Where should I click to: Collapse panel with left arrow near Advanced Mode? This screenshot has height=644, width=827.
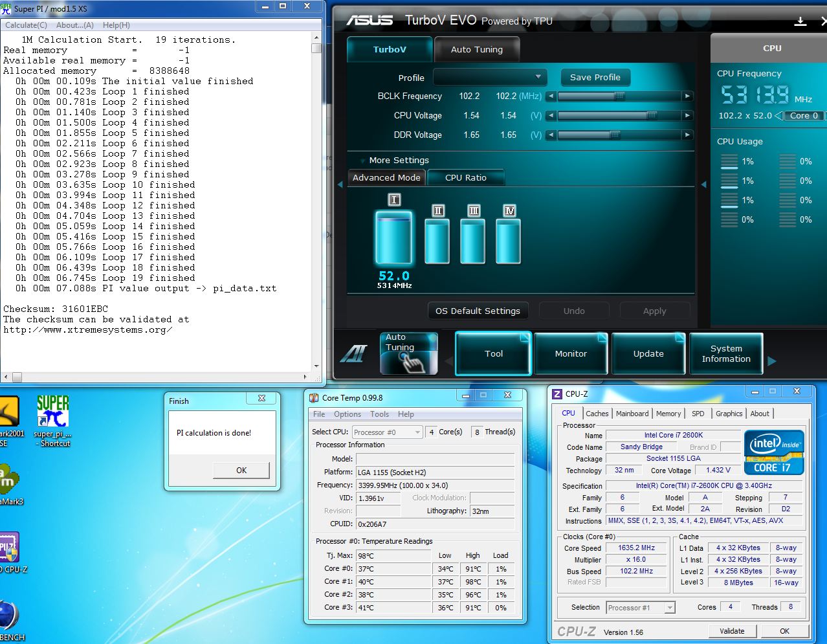click(x=340, y=185)
